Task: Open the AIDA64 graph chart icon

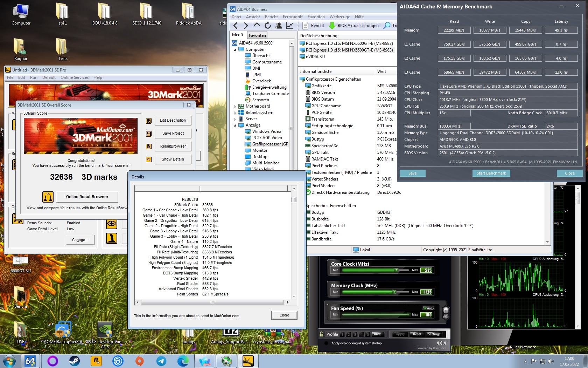Action: (x=289, y=26)
